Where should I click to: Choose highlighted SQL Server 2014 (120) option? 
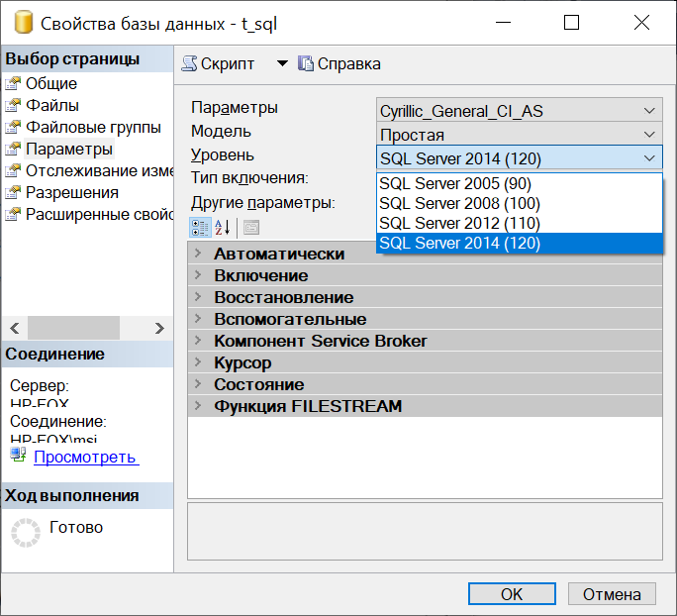click(x=520, y=244)
